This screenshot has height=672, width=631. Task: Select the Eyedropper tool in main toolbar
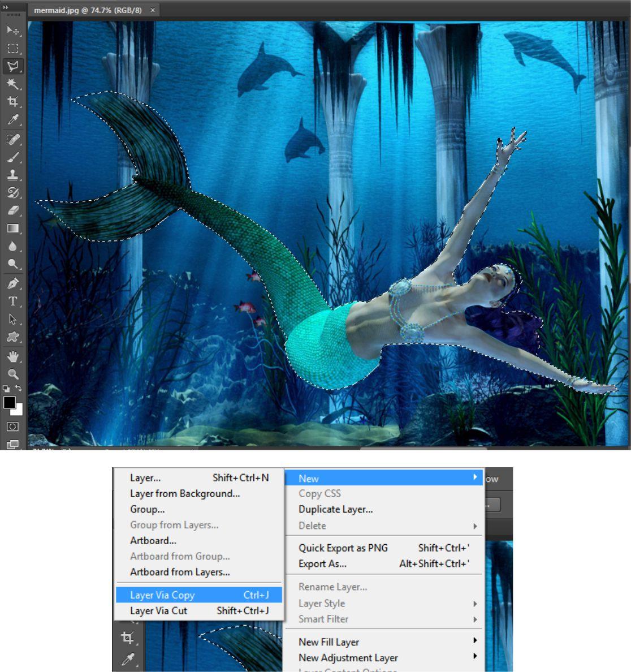pos(13,119)
